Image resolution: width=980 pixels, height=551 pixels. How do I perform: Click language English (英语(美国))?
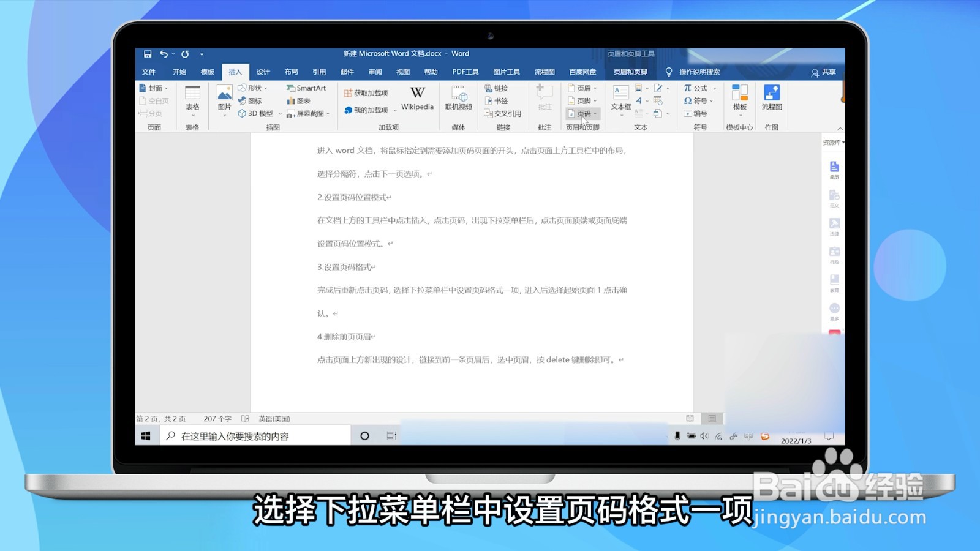(x=274, y=419)
